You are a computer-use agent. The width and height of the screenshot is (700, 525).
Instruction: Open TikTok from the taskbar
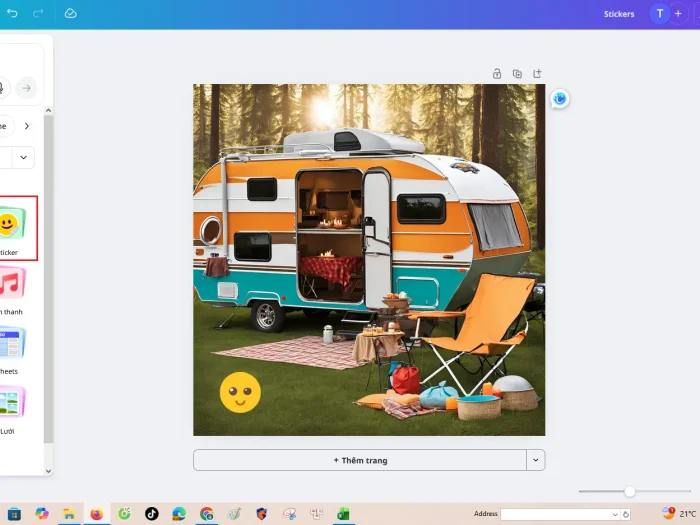[x=151, y=514]
